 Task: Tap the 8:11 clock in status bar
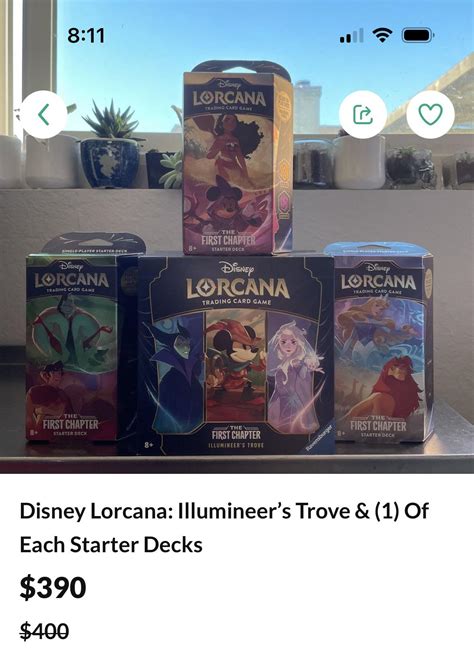click(86, 36)
